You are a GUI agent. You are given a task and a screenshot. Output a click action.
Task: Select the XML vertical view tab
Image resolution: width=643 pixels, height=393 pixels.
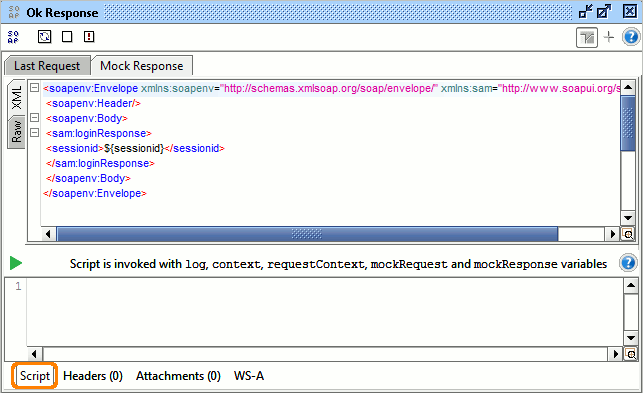tap(17, 98)
